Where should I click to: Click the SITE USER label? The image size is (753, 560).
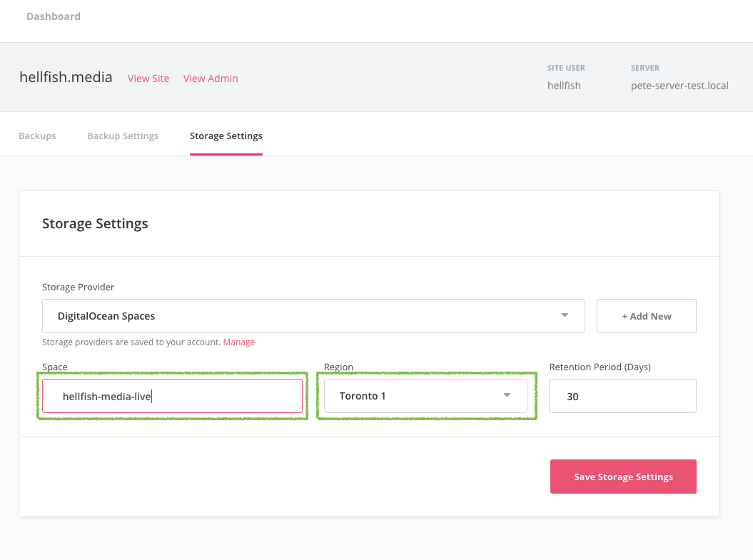coord(566,68)
